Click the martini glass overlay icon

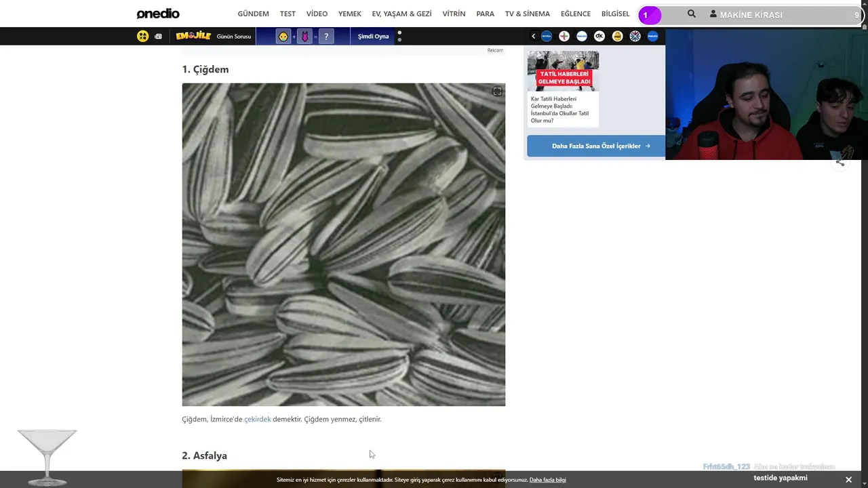click(x=47, y=457)
